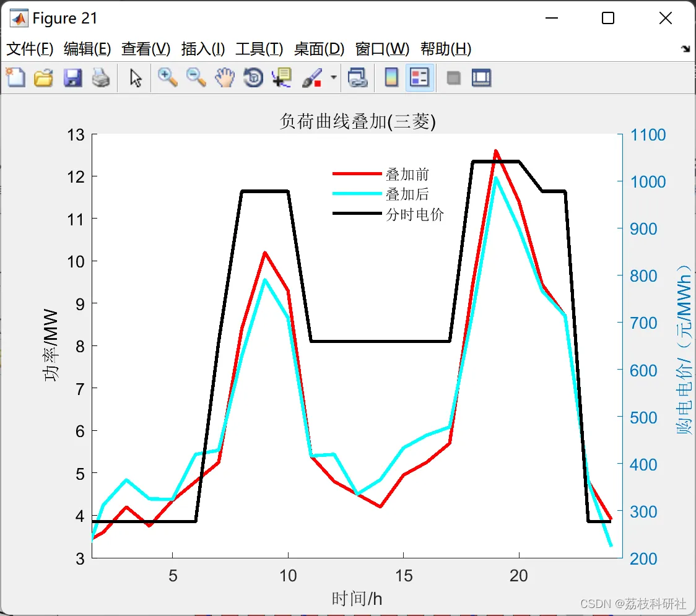Open file with the folder icon
696x616 pixels.
(43, 77)
